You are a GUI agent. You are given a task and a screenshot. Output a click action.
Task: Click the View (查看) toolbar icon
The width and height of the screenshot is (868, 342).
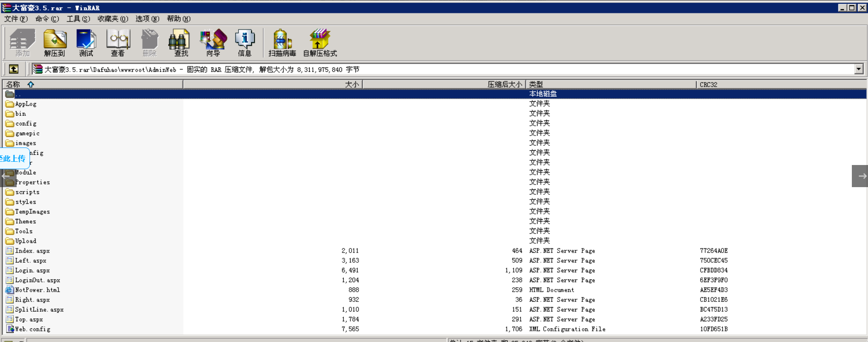[118, 42]
